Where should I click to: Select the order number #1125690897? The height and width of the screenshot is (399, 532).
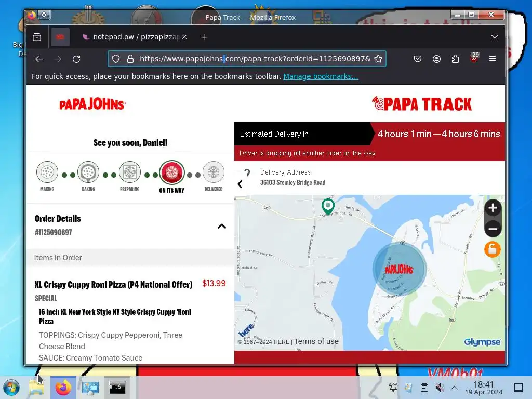pyautogui.click(x=54, y=232)
